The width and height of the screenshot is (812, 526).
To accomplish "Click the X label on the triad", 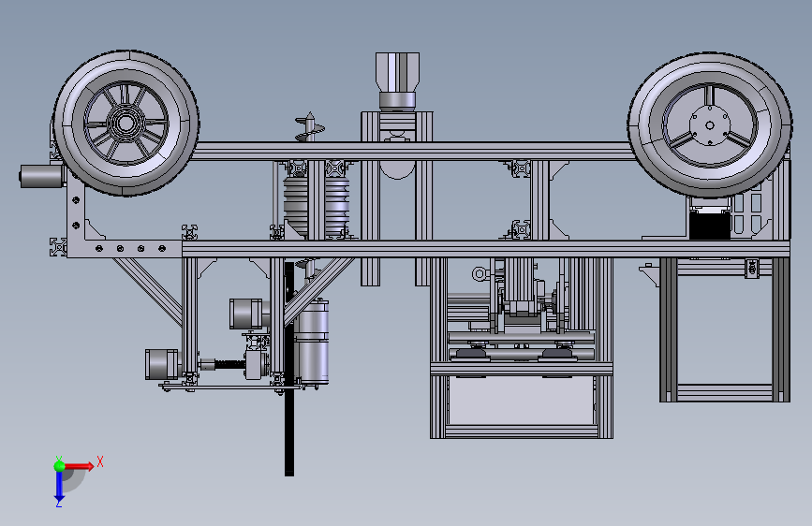I will 100,461.
